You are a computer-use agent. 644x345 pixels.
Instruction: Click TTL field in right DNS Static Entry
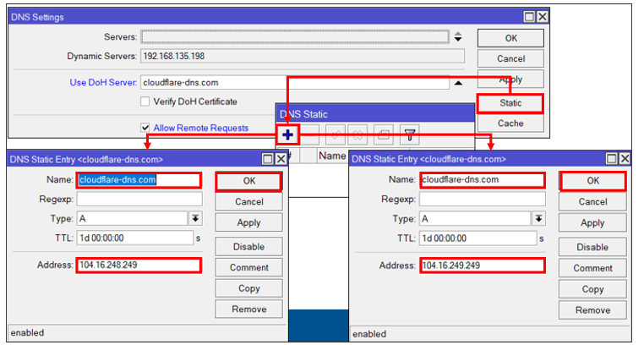click(x=478, y=238)
